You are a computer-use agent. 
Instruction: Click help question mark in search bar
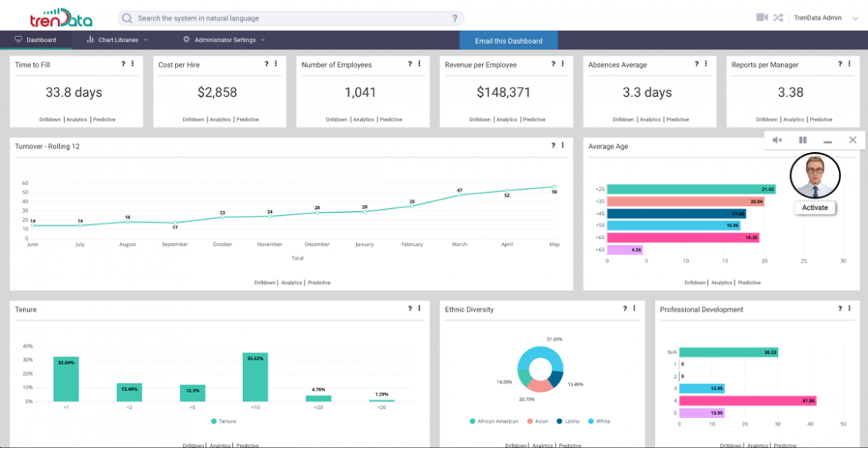454,18
